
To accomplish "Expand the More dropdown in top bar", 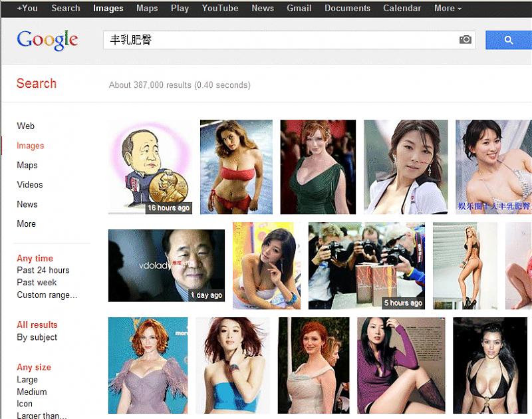I will pyautogui.click(x=448, y=8).
